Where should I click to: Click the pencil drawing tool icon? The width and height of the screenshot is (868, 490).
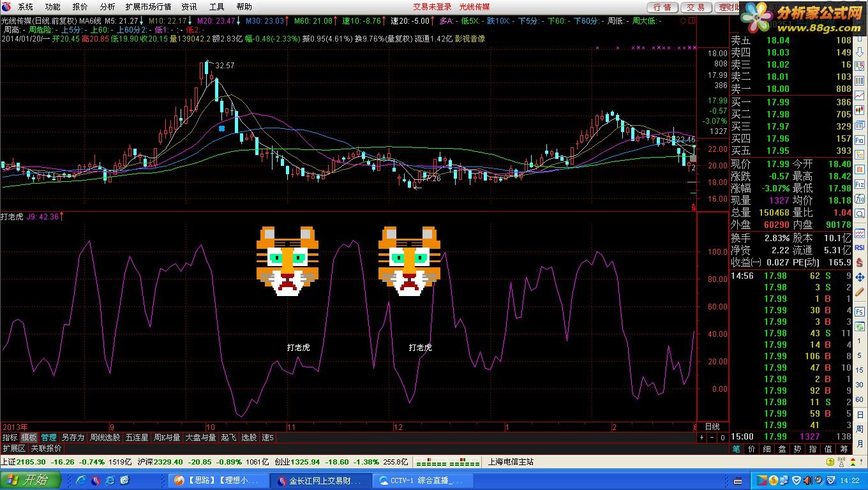pyautogui.click(x=860, y=292)
